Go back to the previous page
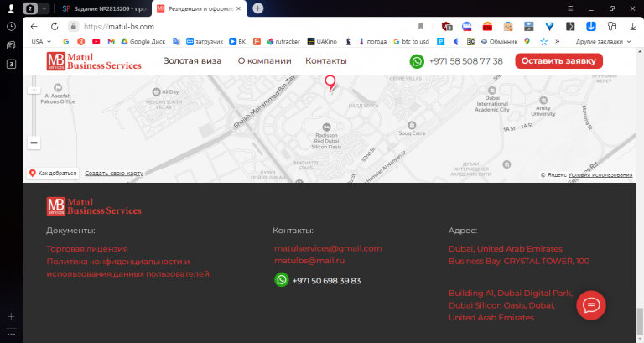 click(34, 27)
